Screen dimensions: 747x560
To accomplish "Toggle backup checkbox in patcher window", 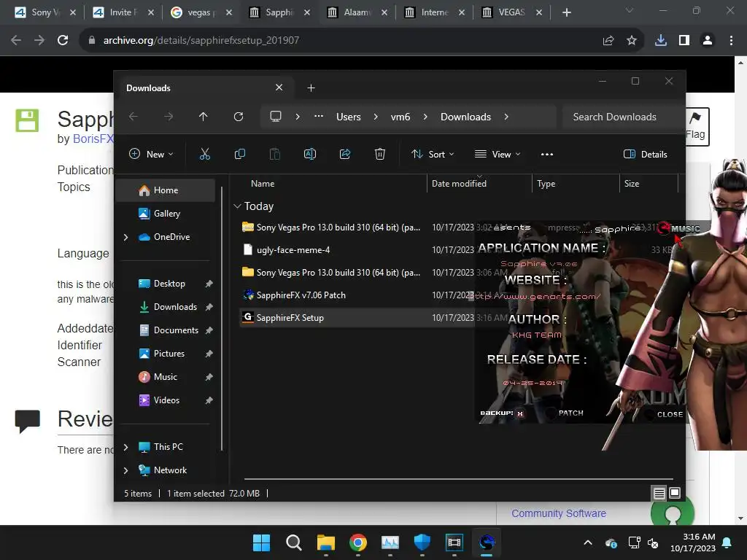I will [x=520, y=414].
